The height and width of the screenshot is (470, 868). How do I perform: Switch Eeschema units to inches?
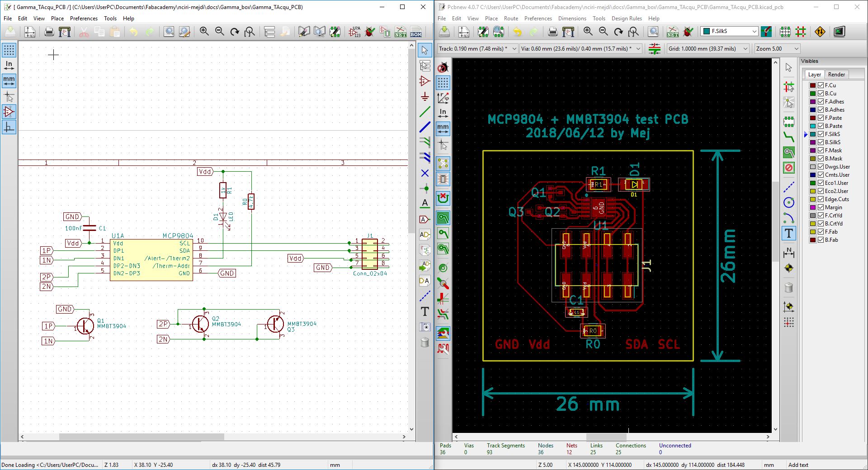tap(9, 66)
